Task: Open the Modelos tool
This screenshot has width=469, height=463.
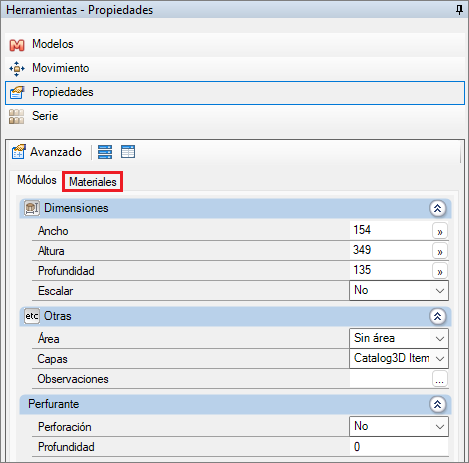Action: [x=235, y=44]
